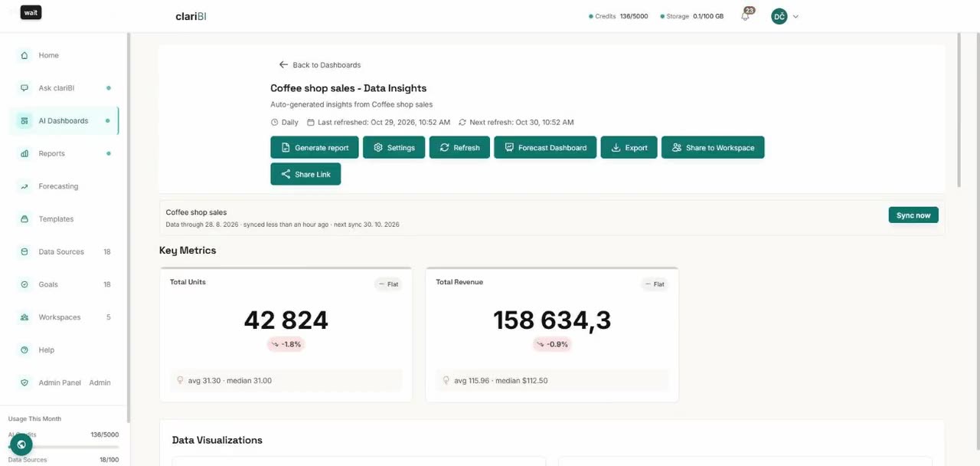The width and height of the screenshot is (980, 466).
Task: Click the Generate report button
Action: tap(315, 148)
